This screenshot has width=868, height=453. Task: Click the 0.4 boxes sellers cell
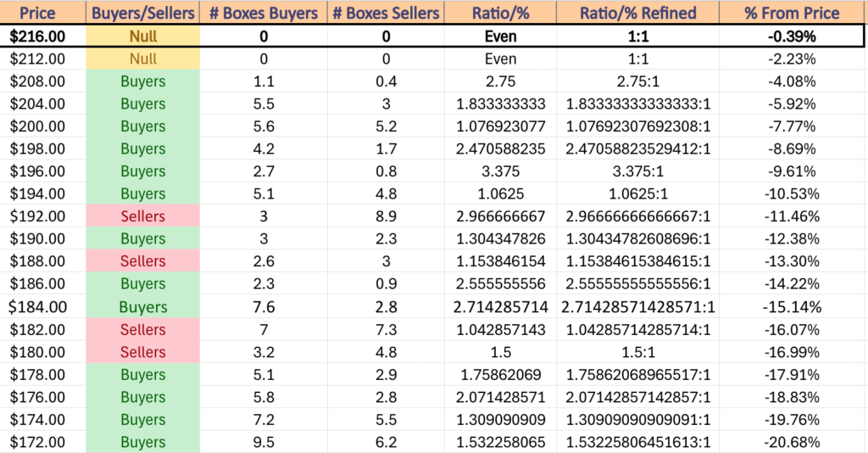point(386,81)
